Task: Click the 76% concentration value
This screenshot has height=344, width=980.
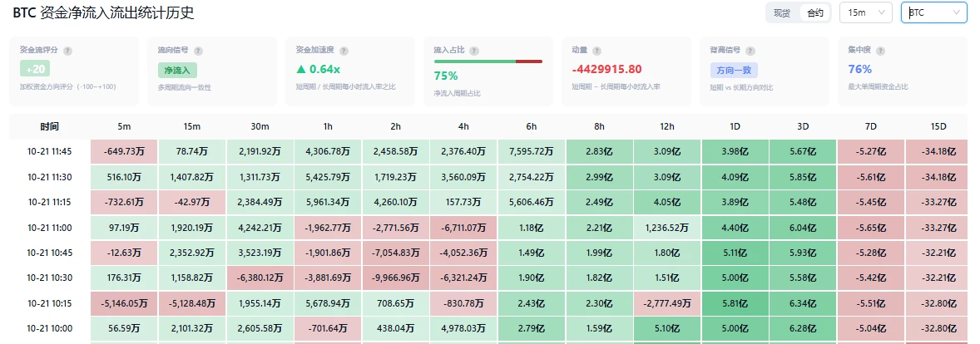Action: 860,69
